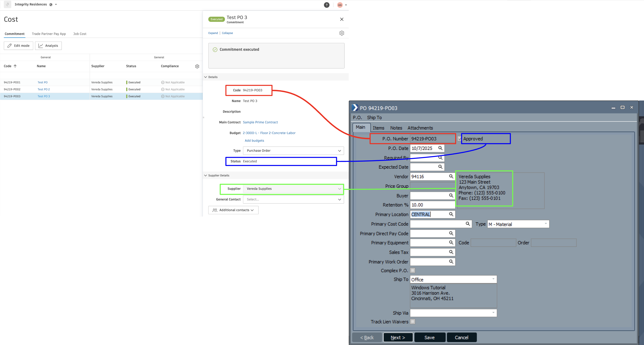Open the Trade Partner Pay App tab

coord(49,34)
